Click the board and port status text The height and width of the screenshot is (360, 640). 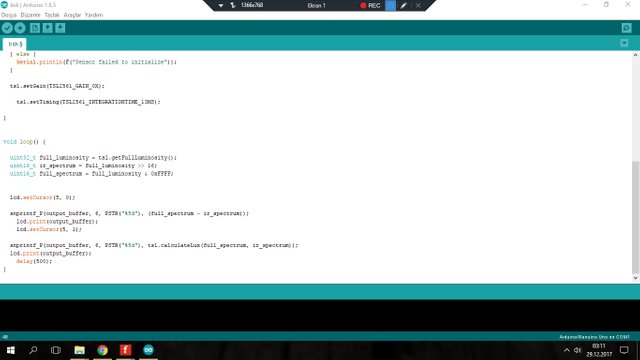594,337
